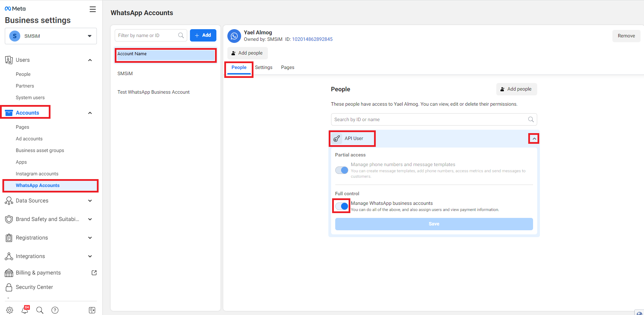The width and height of the screenshot is (644, 315).
Task: Open Instagram accounts in sidebar
Action: point(37,174)
